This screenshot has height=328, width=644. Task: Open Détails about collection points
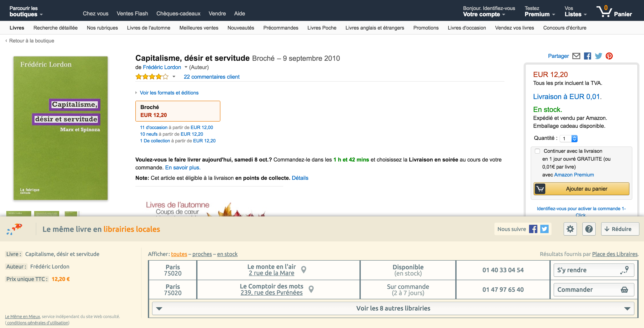300,178
